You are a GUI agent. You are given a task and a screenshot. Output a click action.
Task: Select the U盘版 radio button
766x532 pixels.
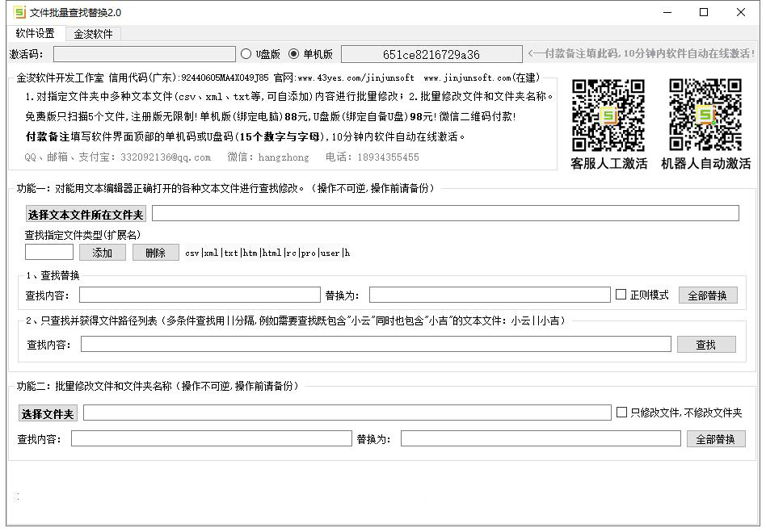tap(246, 54)
